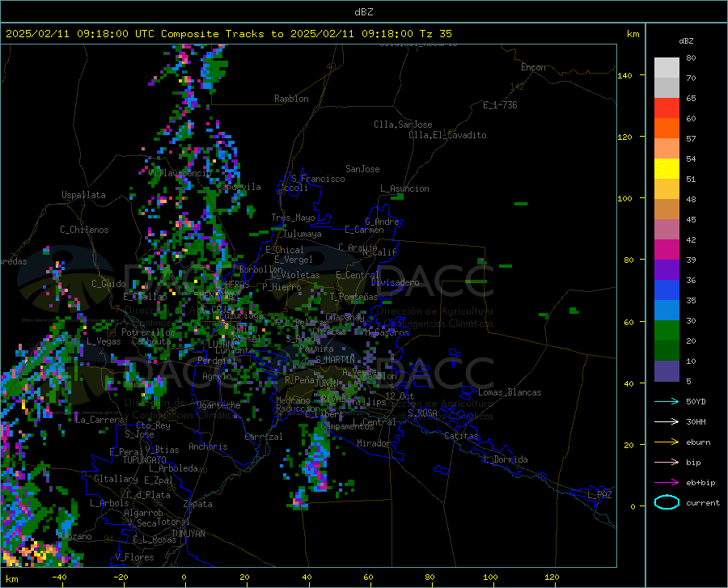Click the purple 39 dBZ color swatch
Screen dimensions: 728x588
(667, 269)
